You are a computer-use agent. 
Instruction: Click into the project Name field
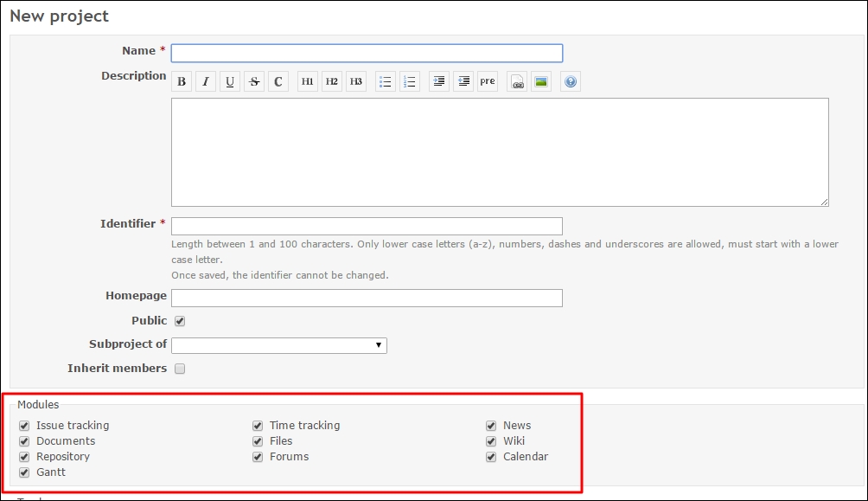(367, 53)
